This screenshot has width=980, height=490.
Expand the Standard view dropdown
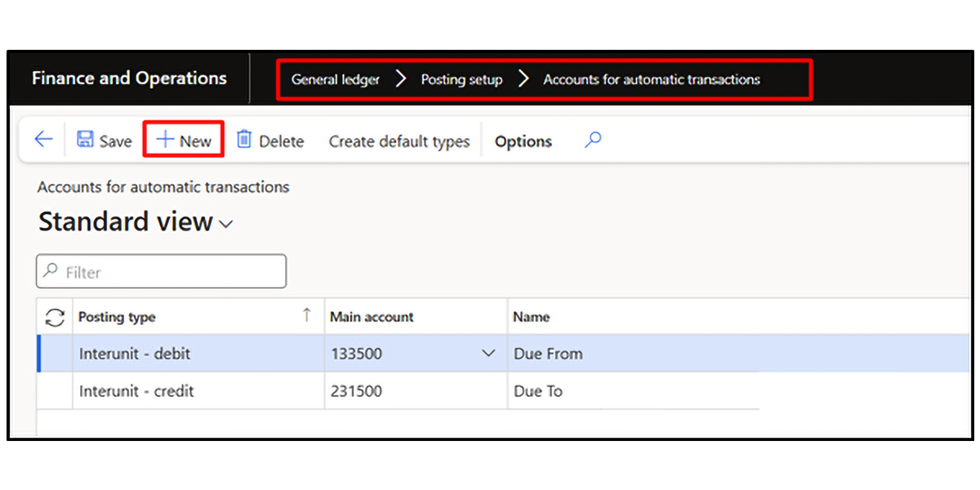pos(226,224)
